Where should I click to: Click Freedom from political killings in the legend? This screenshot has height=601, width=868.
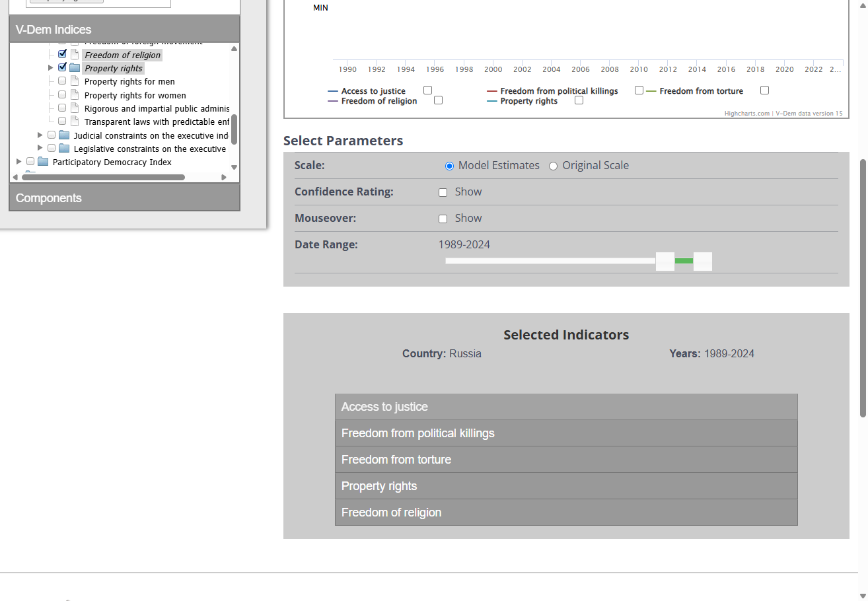point(559,91)
